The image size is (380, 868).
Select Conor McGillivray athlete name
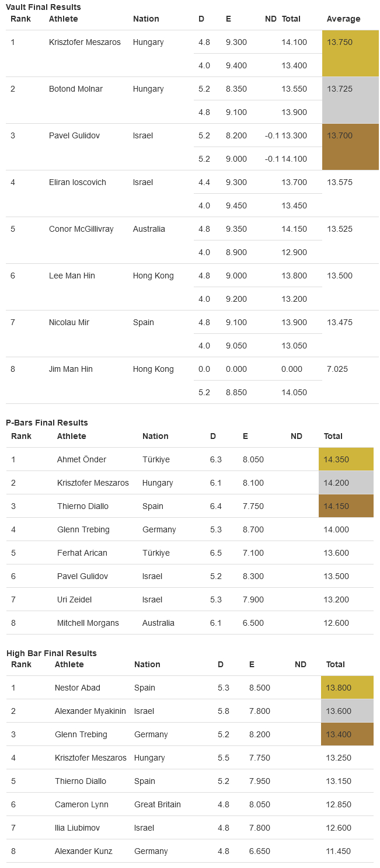pyautogui.click(x=82, y=229)
